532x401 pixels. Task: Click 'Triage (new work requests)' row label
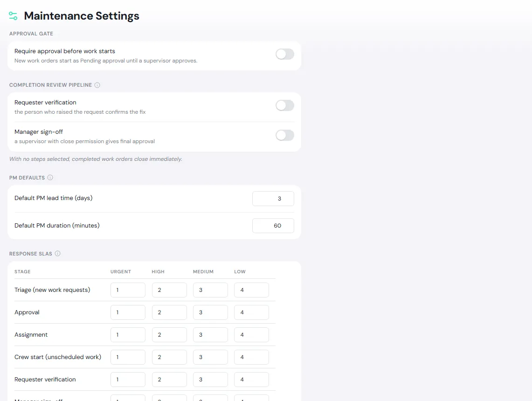tap(52, 290)
